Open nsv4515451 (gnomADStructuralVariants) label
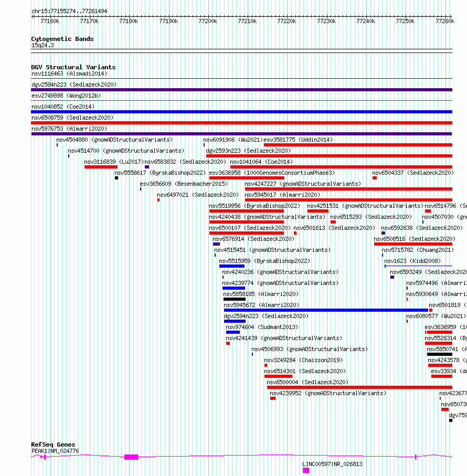The height and width of the screenshot is (476, 467). [272, 250]
